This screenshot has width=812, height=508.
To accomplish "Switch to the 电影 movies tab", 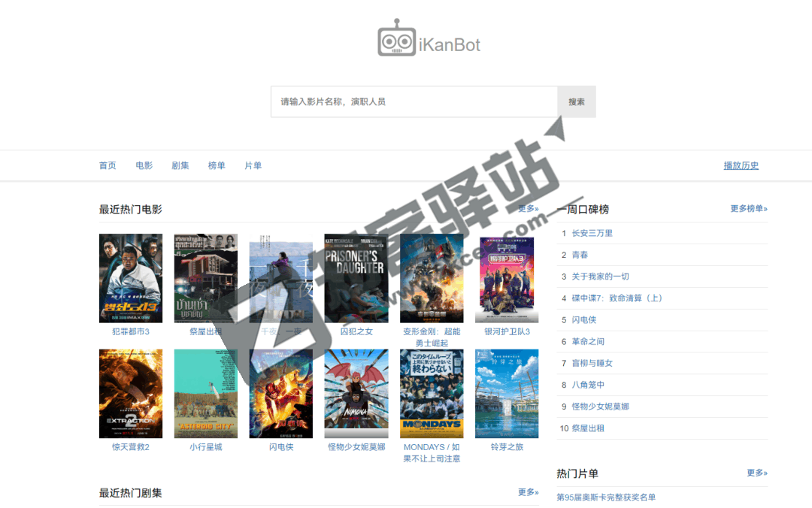I will 144,165.
